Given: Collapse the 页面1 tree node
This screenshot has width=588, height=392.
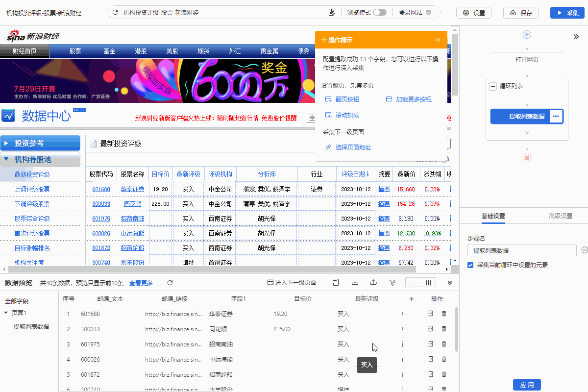Looking at the screenshot, I should pyautogui.click(x=6, y=313).
